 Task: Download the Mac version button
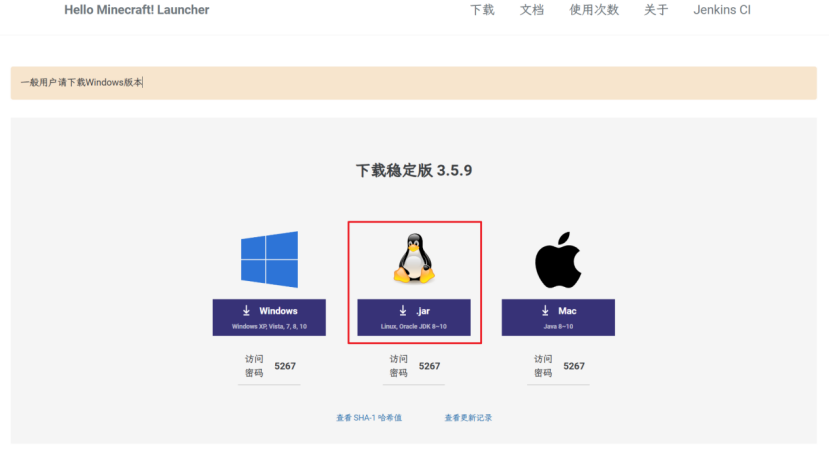[558, 317]
